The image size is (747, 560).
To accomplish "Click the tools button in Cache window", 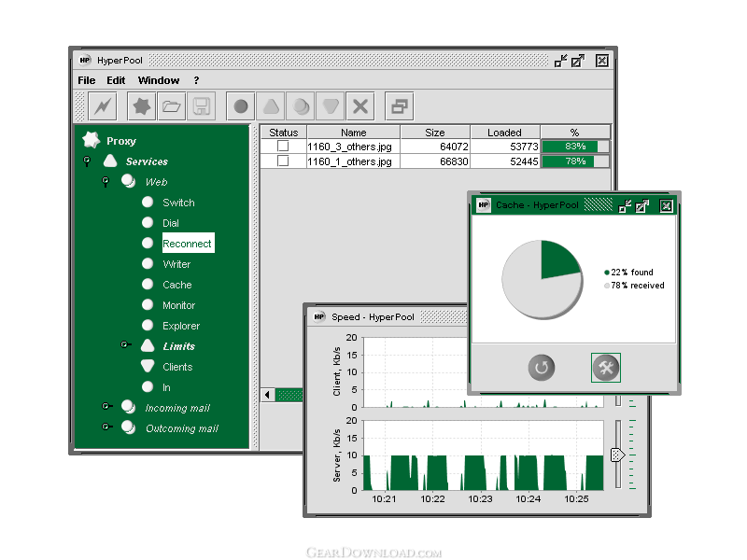I will pos(605,368).
